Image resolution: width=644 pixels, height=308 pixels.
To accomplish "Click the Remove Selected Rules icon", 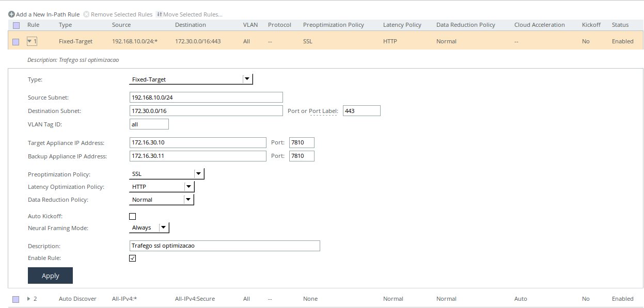I will 86,14.
